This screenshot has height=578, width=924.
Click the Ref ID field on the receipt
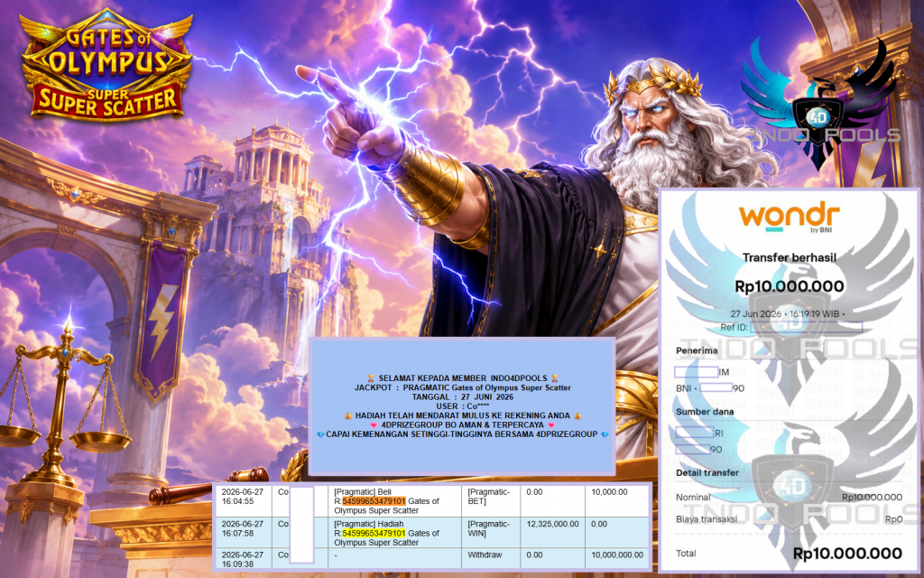click(806, 327)
